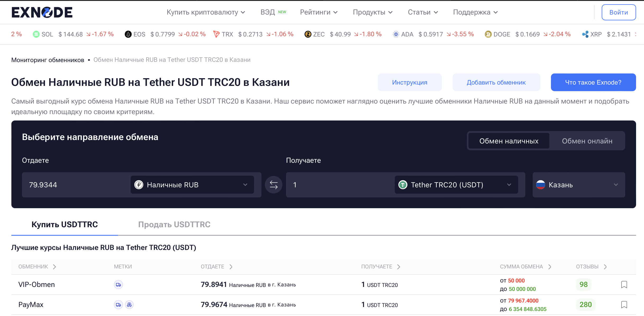Click the swap direction arrows icon
Viewport: 644px width, 316px height.
click(273, 185)
